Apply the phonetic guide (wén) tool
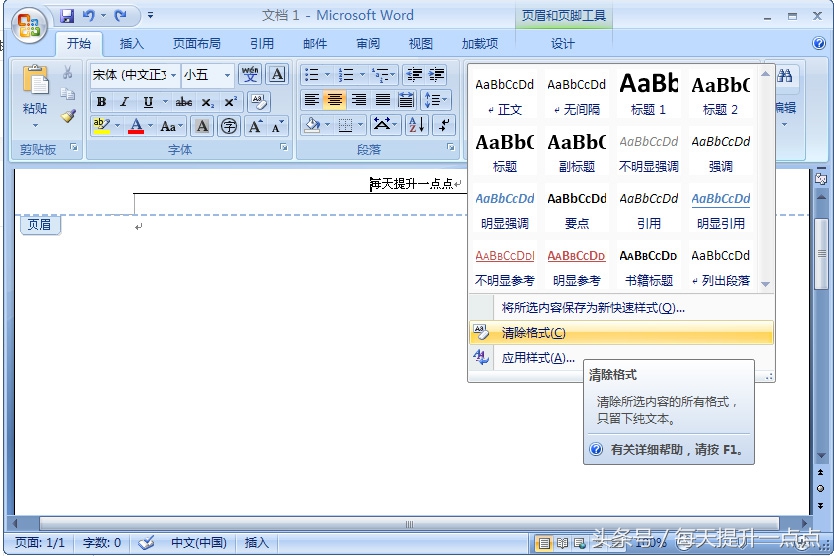Image resolution: width=834 pixels, height=556 pixels. coord(250,74)
